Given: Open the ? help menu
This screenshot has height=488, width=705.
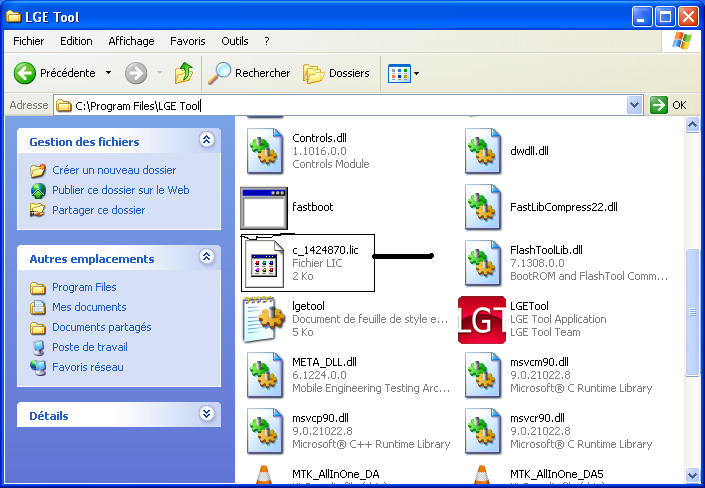Looking at the screenshot, I should coord(267,41).
